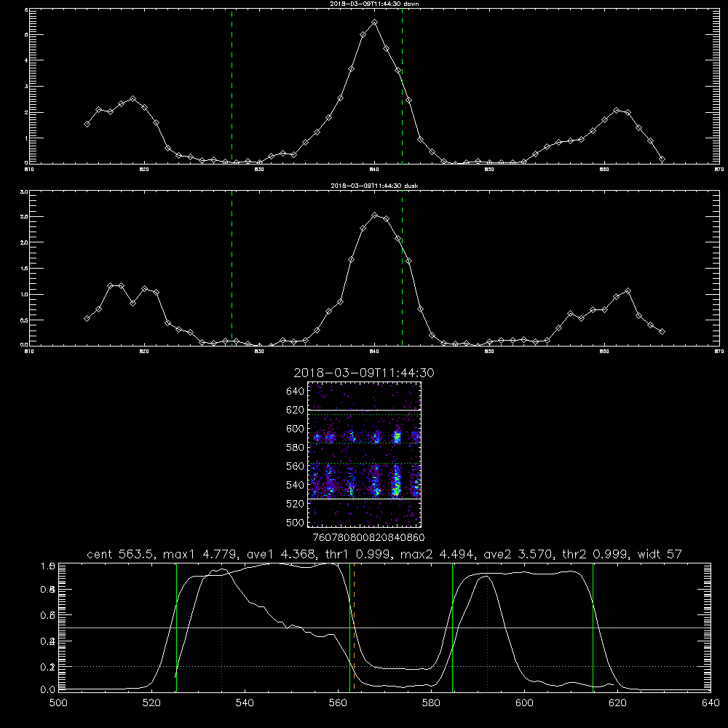
Task: Click spectrogram y-axis label '500'
Action: (295, 523)
